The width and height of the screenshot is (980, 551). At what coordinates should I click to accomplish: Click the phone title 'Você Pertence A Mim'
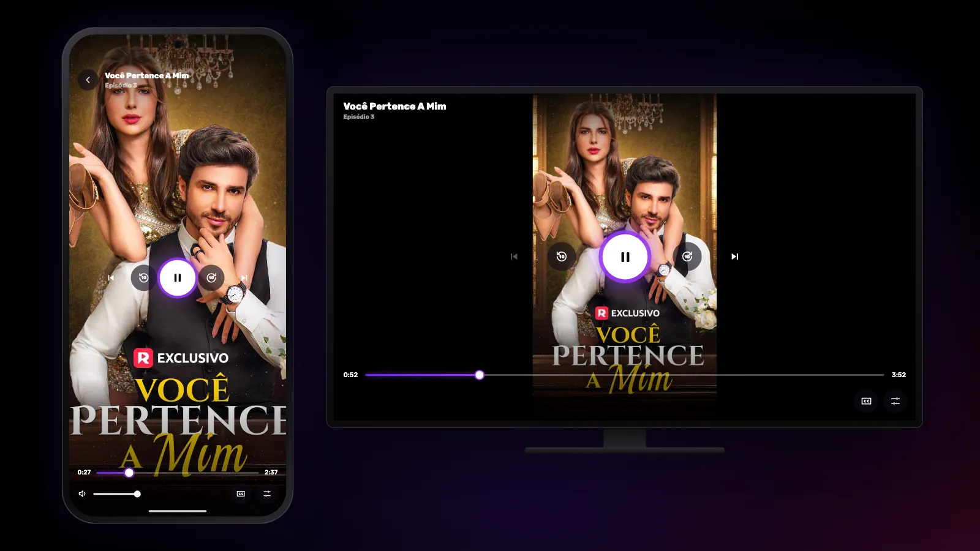click(x=146, y=75)
